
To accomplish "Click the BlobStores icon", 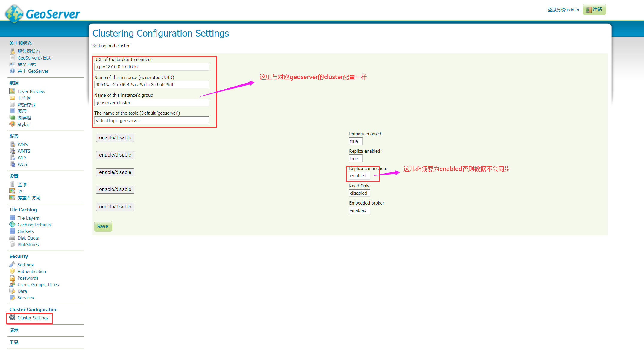I will 12,244.
